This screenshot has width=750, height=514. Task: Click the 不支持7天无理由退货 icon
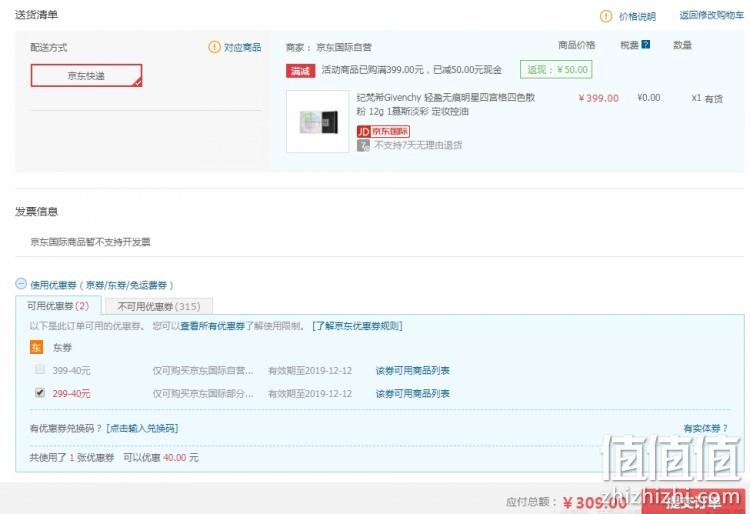(363, 145)
